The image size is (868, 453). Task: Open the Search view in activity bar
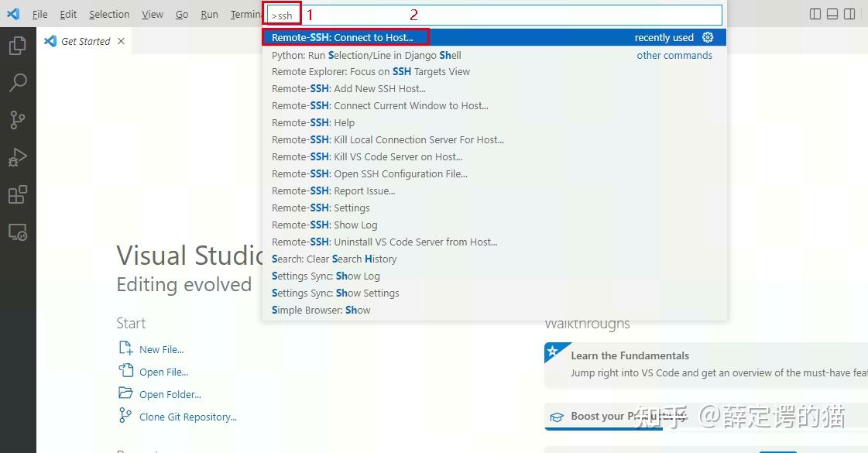[x=18, y=83]
